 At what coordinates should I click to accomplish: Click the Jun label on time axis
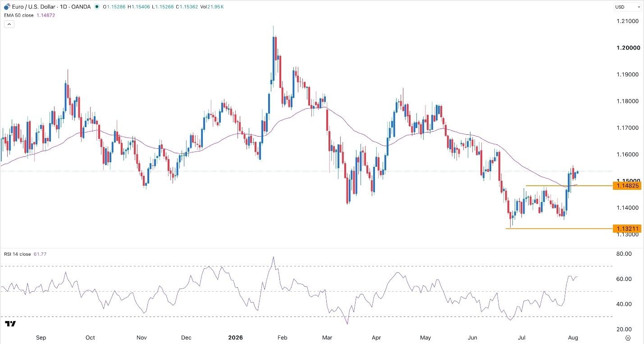pyautogui.click(x=473, y=338)
